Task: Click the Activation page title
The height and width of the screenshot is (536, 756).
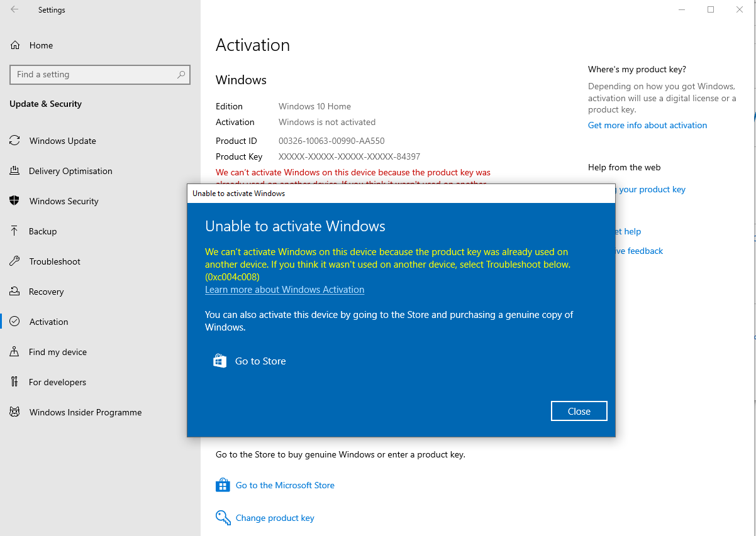Action: pos(253,45)
